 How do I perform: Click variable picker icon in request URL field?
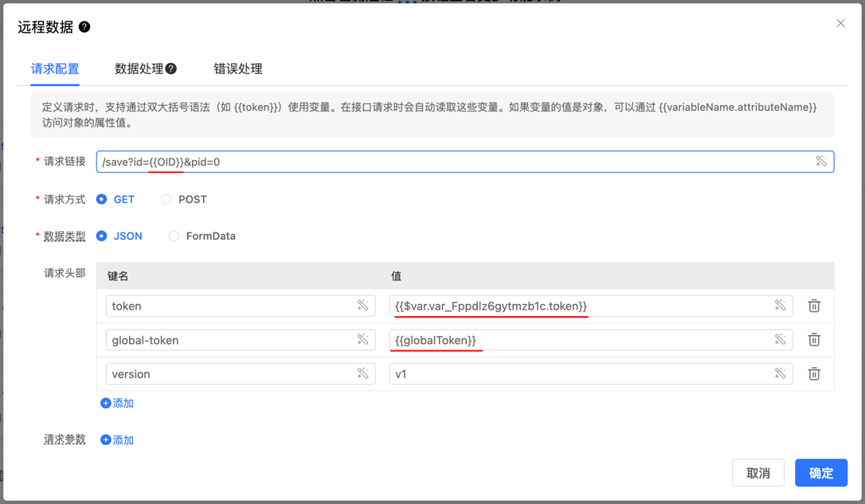tap(821, 162)
